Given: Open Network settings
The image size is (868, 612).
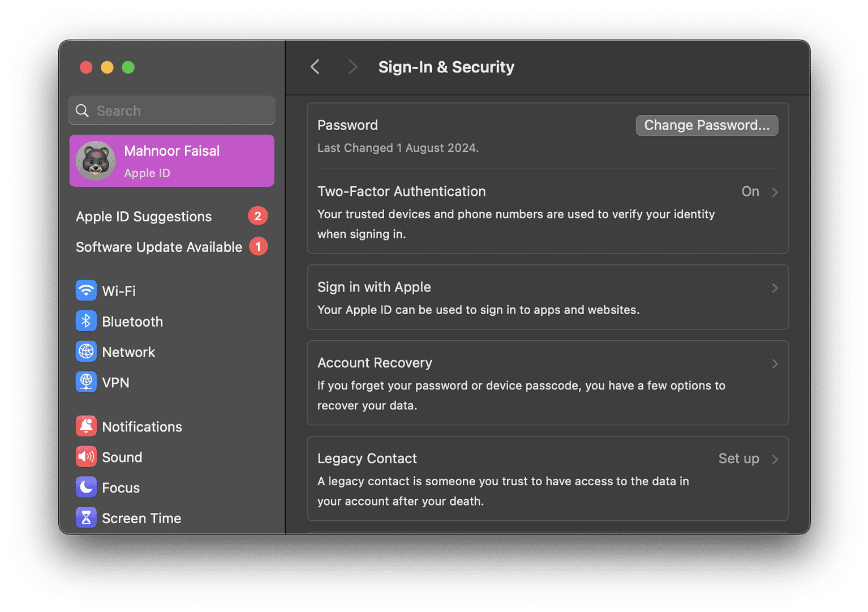Looking at the screenshot, I should 128,352.
